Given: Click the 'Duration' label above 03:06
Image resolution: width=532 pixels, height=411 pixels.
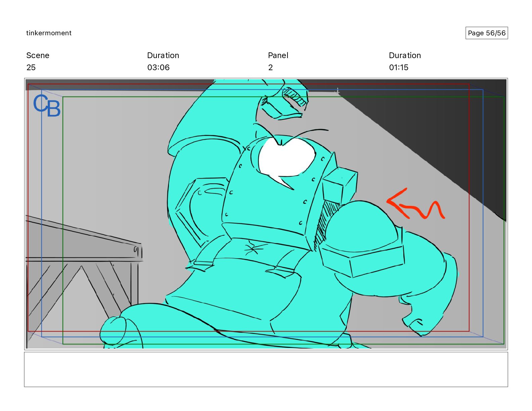Looking at the screenshot, I should pos(163,55).
